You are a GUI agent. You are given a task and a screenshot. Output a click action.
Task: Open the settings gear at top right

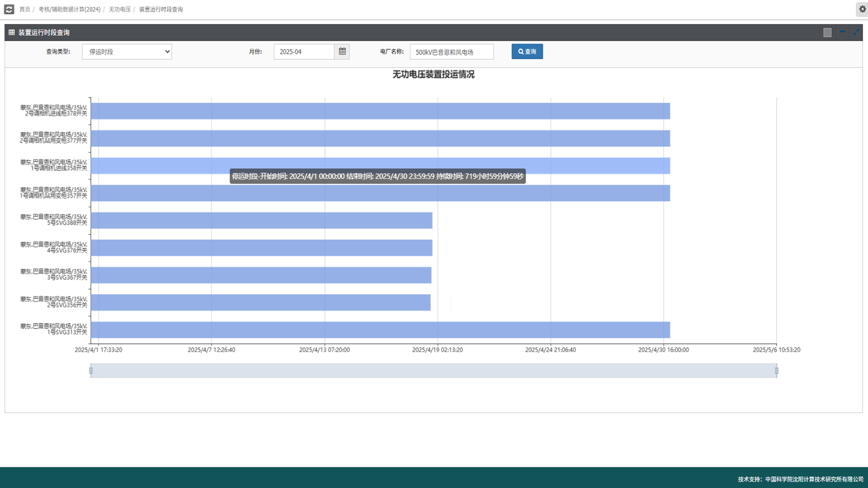click(862, 9)
